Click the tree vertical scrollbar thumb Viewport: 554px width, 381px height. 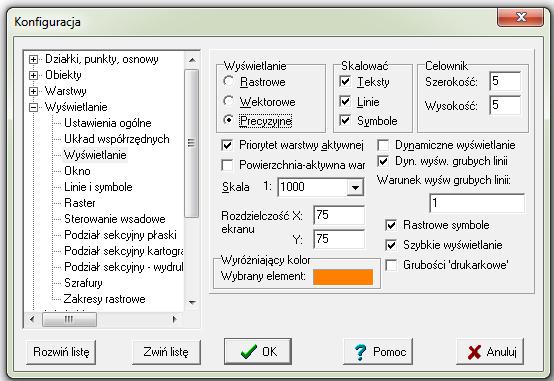(192, 143)
